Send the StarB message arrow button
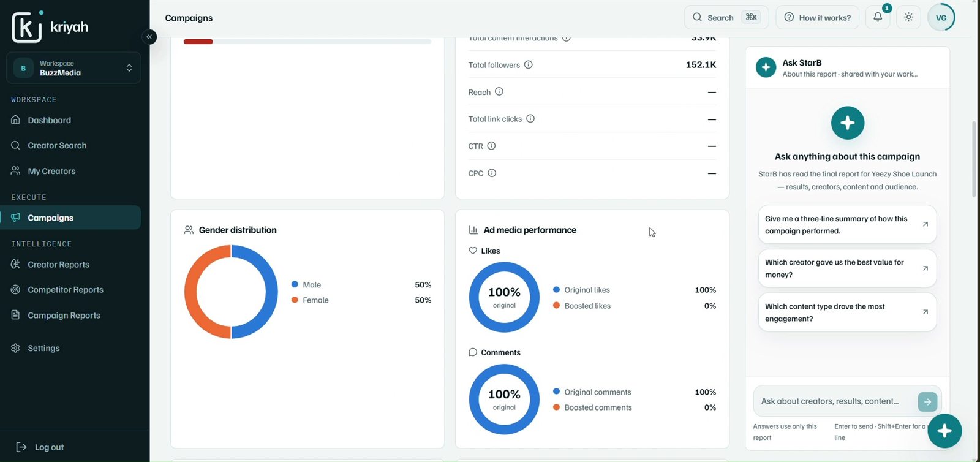 point(927,402)
